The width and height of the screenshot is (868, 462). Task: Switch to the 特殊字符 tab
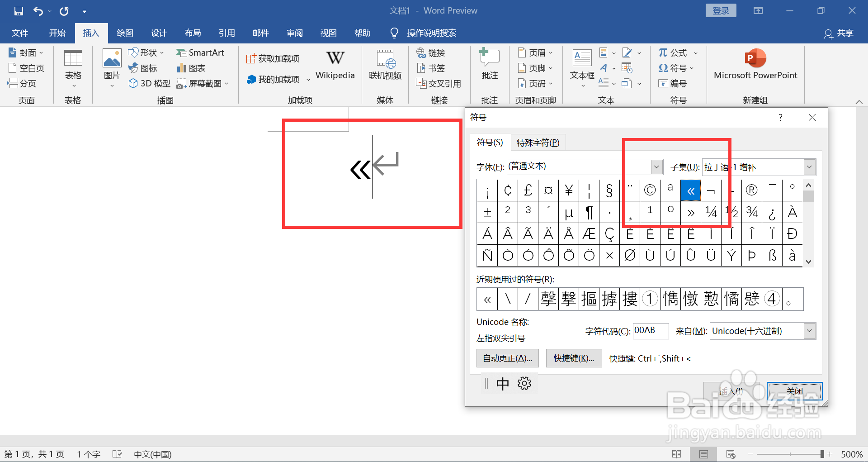click(538, 142)
